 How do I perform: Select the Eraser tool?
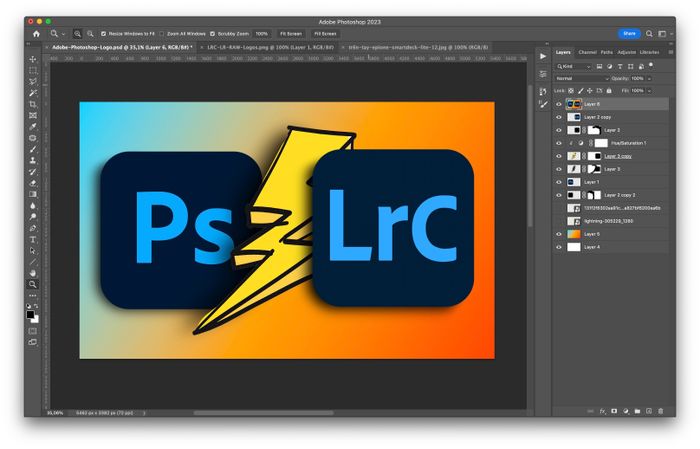33,183
